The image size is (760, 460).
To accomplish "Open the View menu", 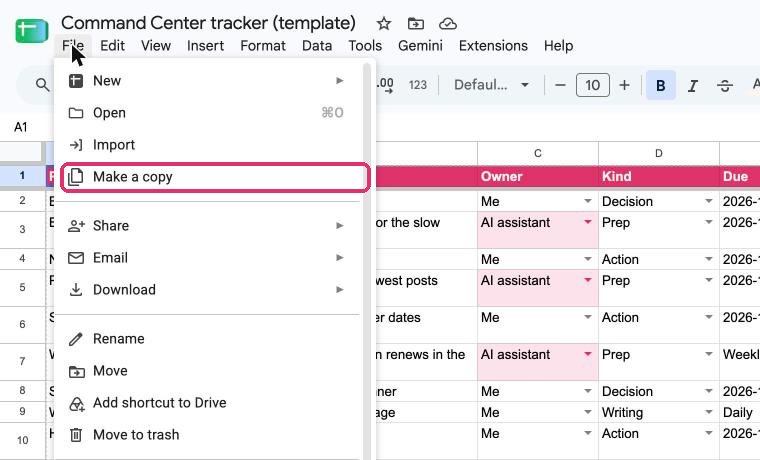I will pyautogui.click(x=156, y=46).
